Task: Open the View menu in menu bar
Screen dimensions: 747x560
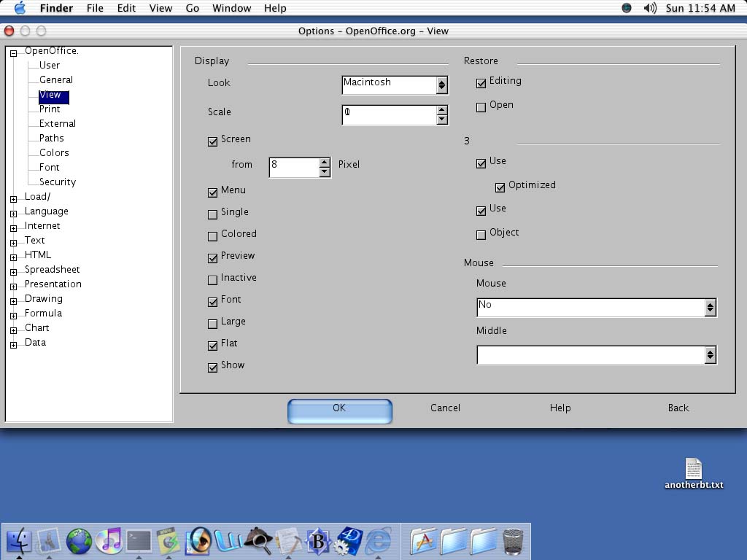Action: 160,8
